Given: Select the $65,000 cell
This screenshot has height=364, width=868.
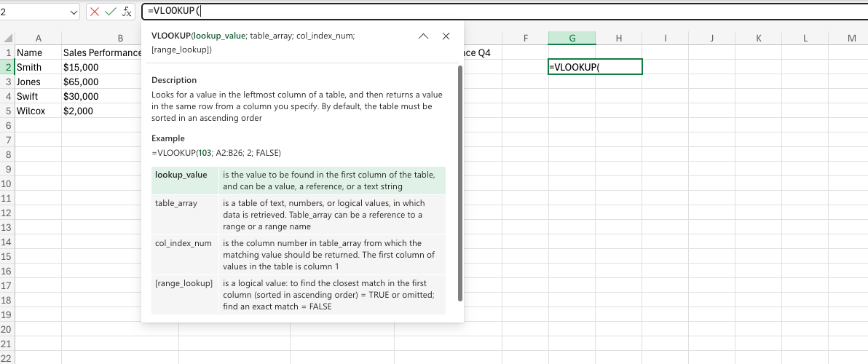Looking at the screenshot, I should pos(102,82).
